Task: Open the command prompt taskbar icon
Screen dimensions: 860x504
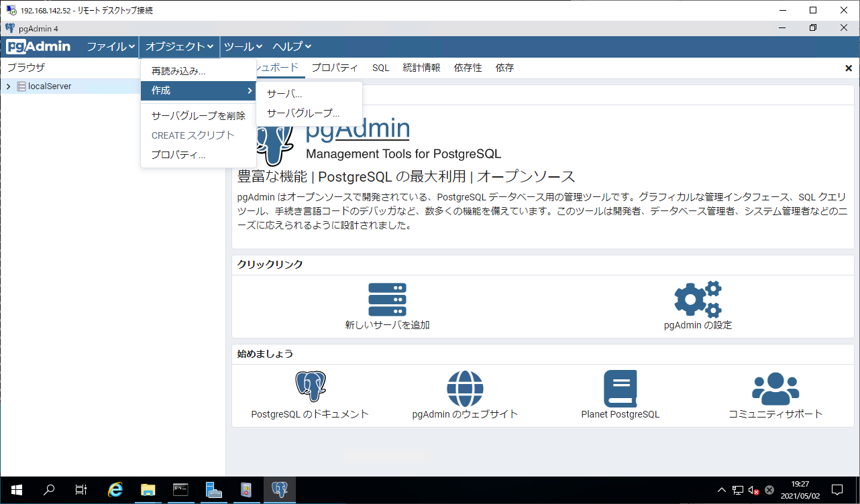Action: [180, 489]
